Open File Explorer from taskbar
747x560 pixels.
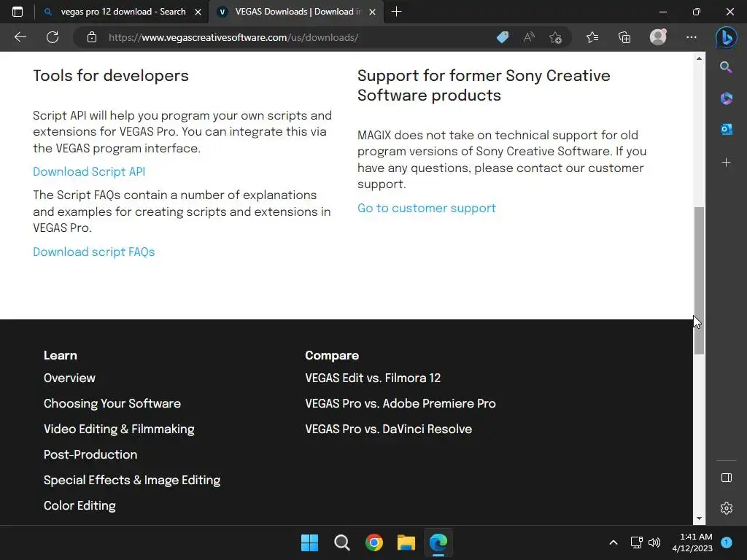click(x=406, y=542)
